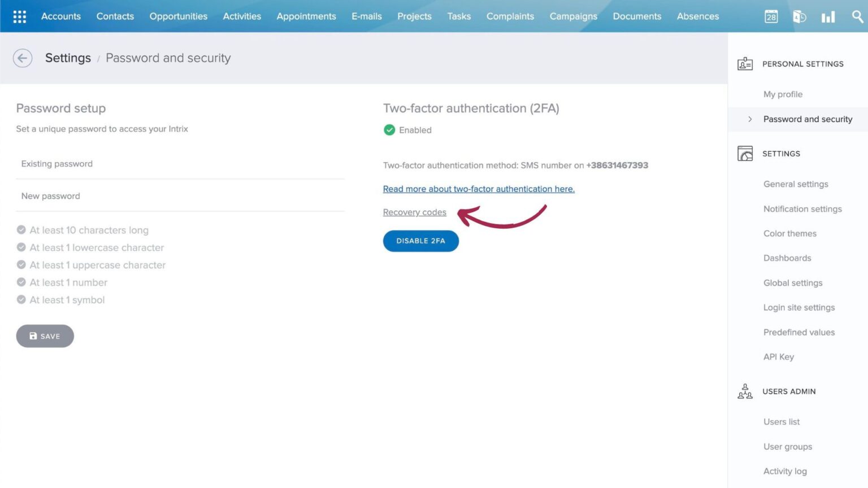Screen dimensions: 868x488
Task: Go back using the arrow icon
Action: 23,58
